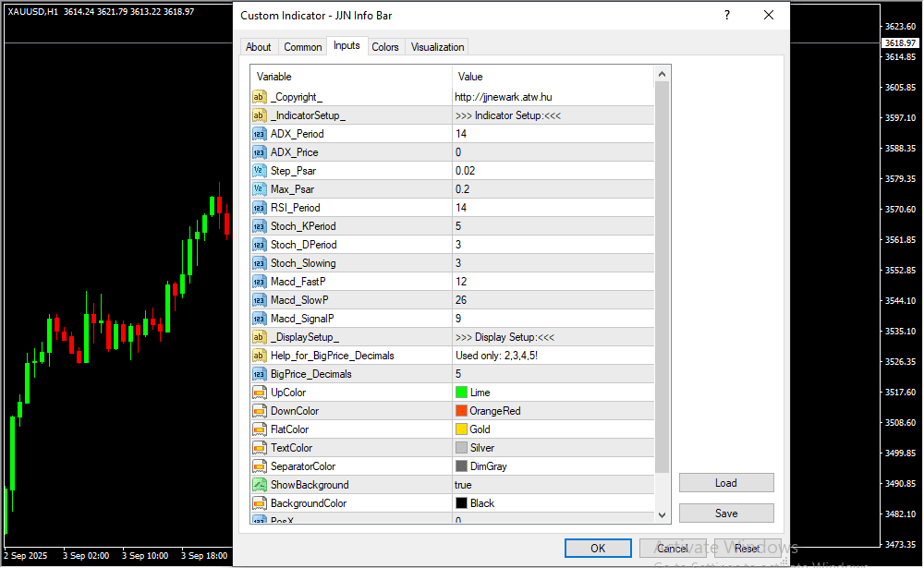924x568 pixels.
Task: Click the icon beside Macd_SignalP variable
Action: click(x=260, y=319)
